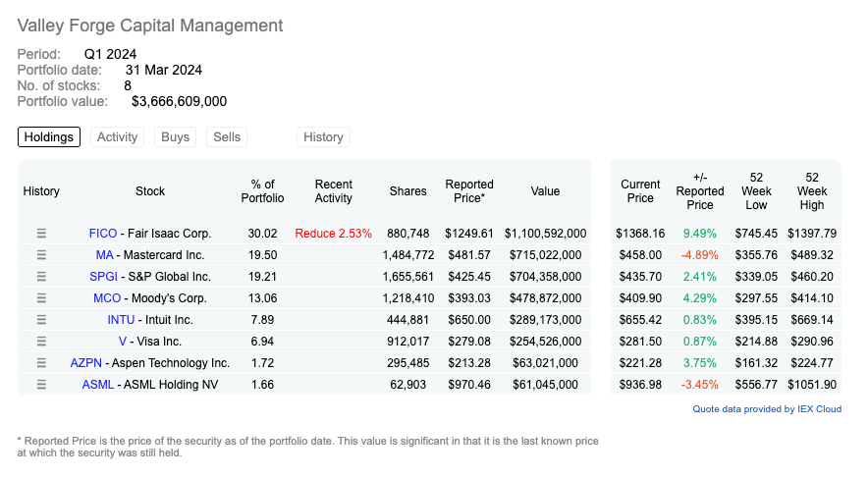Image resolution: width=868 pixels, height=478 pixels.
Task: Click the 'Valley Forge Capital Management' heading
Action: pyautogui.click(x=150, y=26)
